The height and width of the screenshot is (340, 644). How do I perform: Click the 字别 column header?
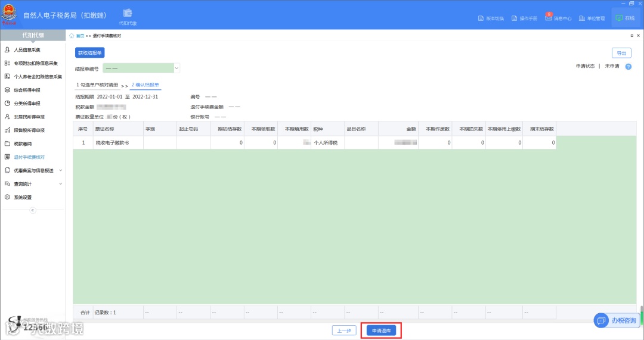pyautogui.click(x=160, y=129)
